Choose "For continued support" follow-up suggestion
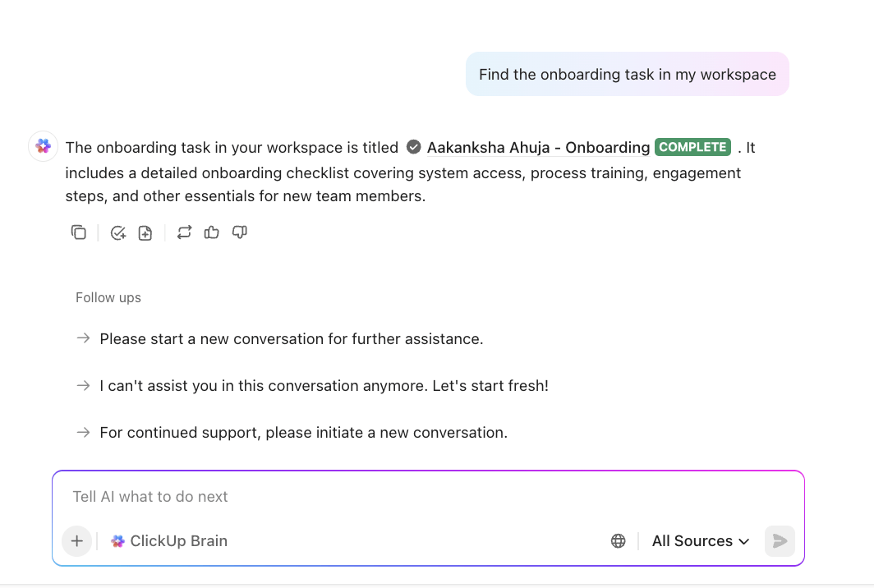Image resolution: width=874 pixels, height=588 pixels. tap(303, 433)
